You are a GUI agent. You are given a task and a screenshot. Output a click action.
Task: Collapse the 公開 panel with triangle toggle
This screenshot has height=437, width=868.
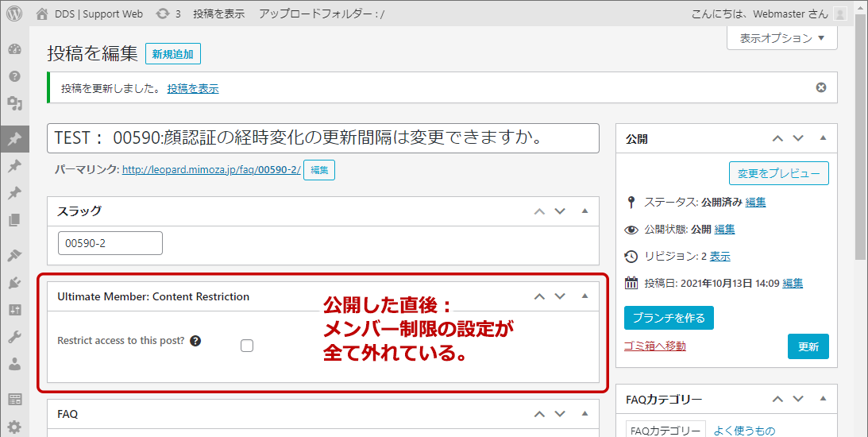824,138
